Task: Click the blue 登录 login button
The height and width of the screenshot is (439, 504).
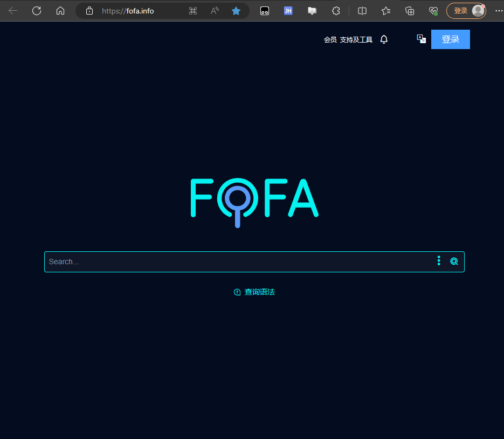Action: (450, 39)
